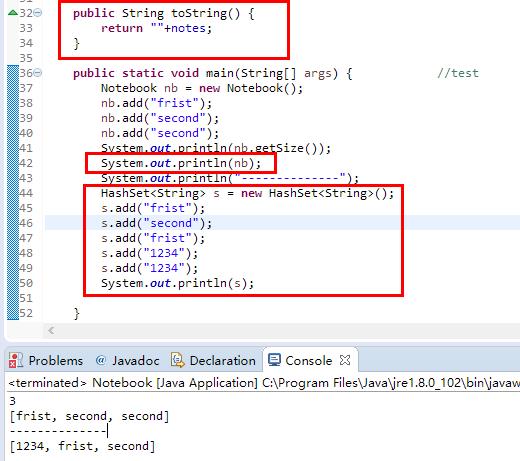Viewport: 520px width, 461px height.
Task: Click s.add("frist") on line 47
Action: (x=153, y=238)
